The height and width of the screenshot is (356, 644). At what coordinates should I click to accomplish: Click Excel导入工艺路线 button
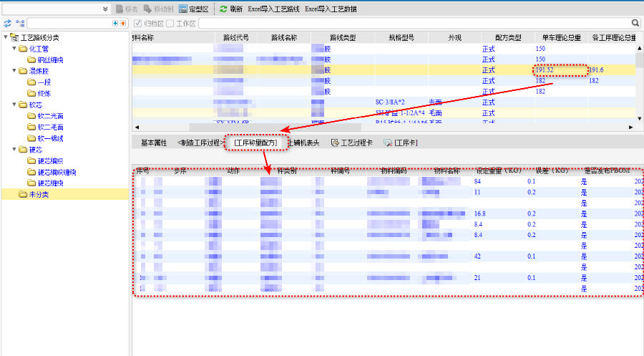[x=273, y=9]
